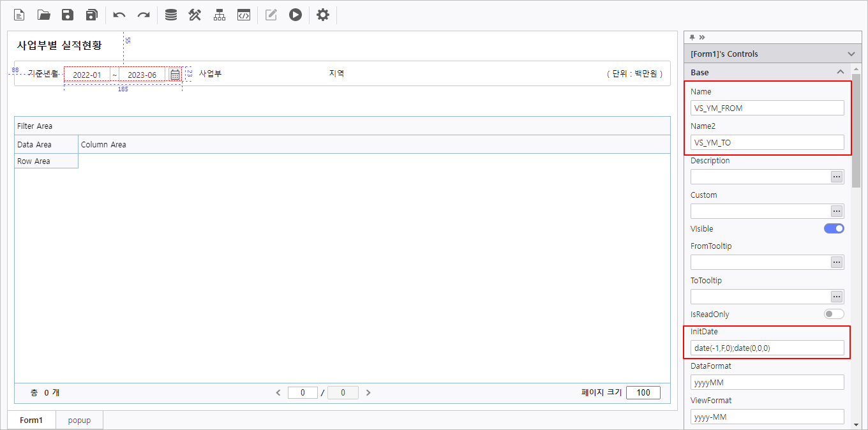
Task: Click the Description text field
Action: coord(760,177)
